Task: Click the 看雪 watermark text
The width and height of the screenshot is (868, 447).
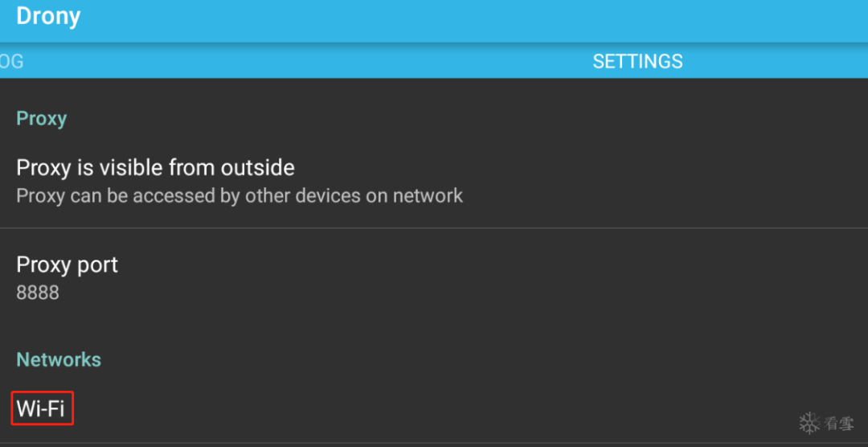Action: coord(838,424)
